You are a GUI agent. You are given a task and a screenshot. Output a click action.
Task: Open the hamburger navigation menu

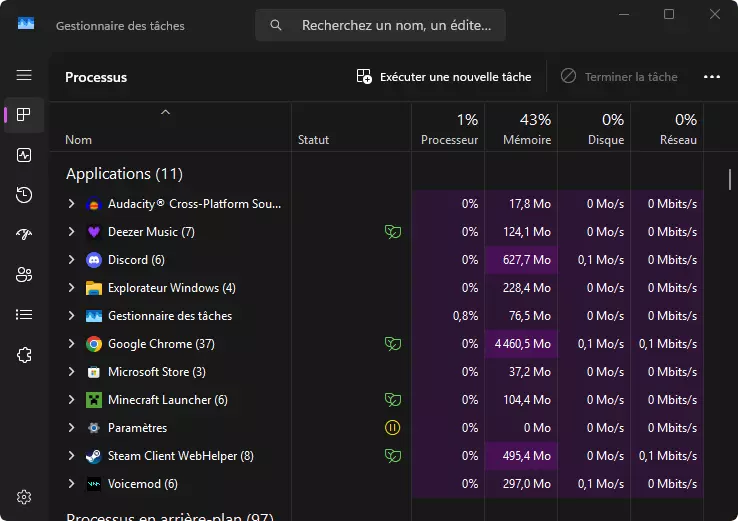click(x=24, y=75)
